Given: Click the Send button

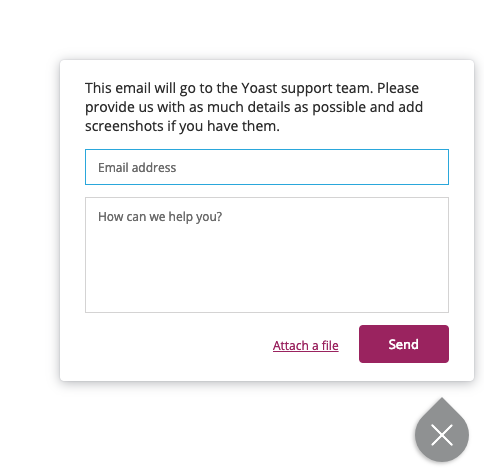Looking at the screenshot, I should (404, 344).
